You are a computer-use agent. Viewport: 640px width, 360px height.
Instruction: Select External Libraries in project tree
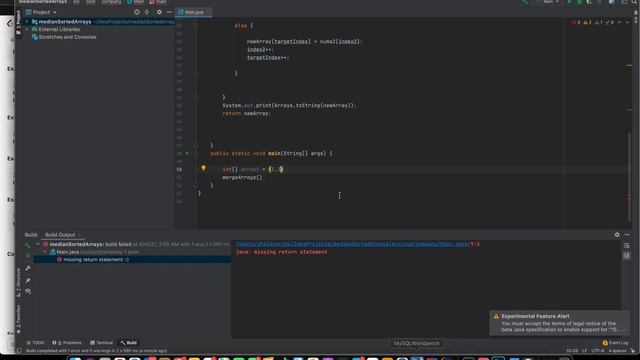(x=59, y=29)
